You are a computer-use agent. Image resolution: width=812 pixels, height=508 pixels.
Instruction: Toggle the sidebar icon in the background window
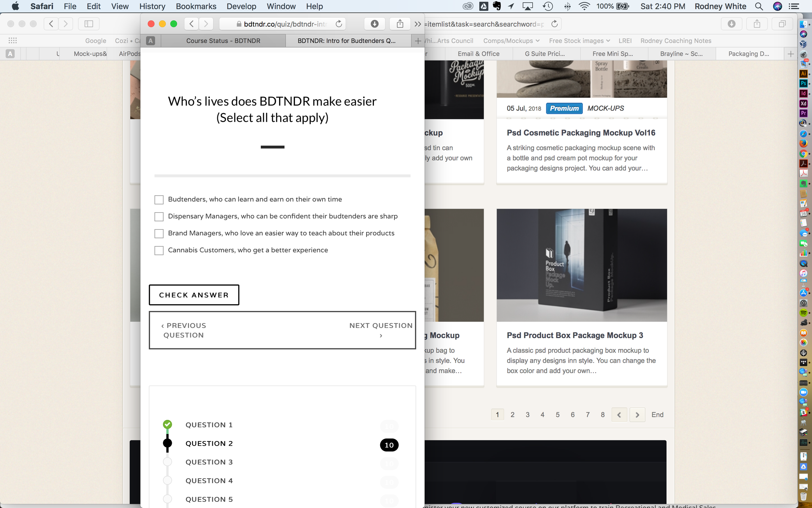[x=89, y=24]
